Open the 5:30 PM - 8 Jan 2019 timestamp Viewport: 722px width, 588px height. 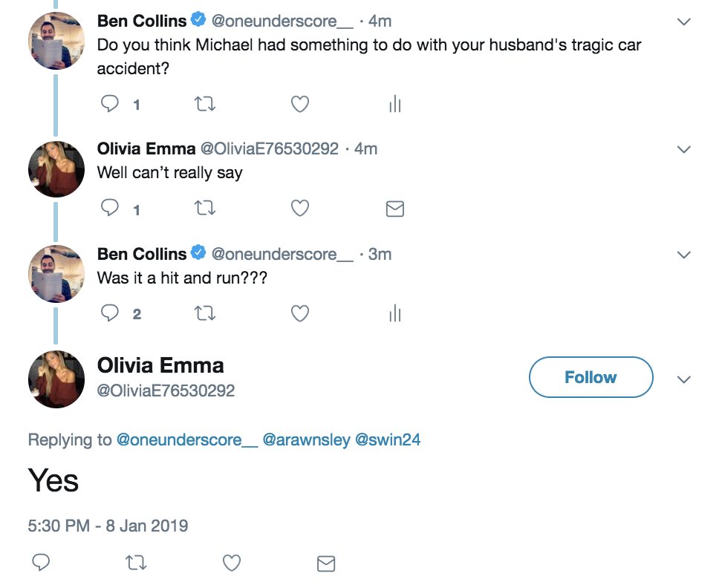coord(108,526)
